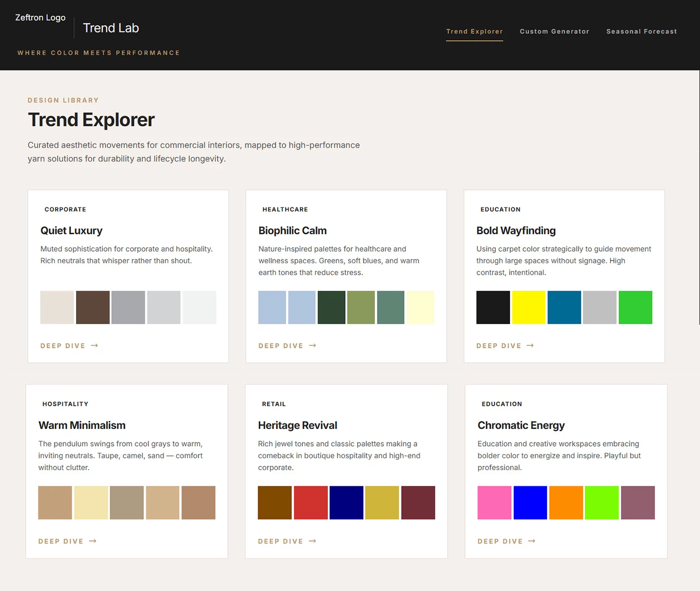This screenshot has width=700, height=591.
Task: Switch to the Trend Explorer tab
Action: [474, 31]
